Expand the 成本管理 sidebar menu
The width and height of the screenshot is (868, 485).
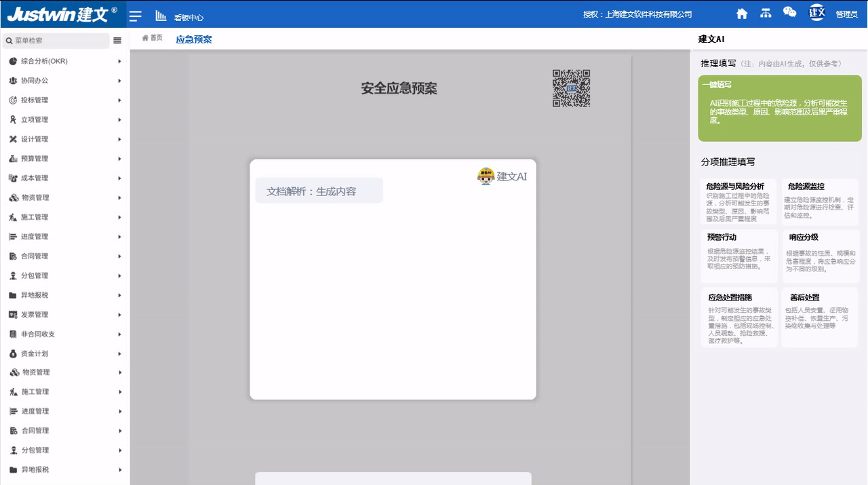64,178
